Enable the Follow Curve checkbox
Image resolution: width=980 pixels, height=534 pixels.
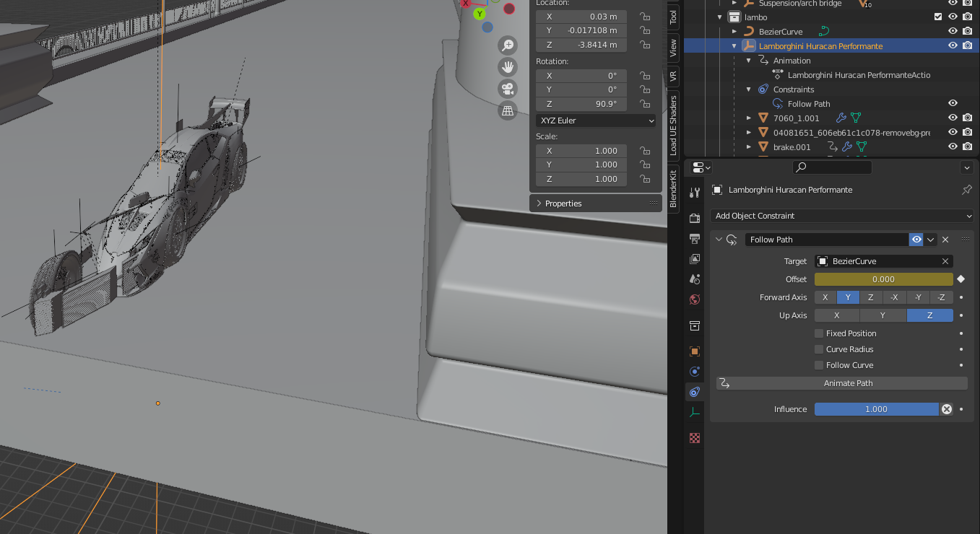(819, 365)
